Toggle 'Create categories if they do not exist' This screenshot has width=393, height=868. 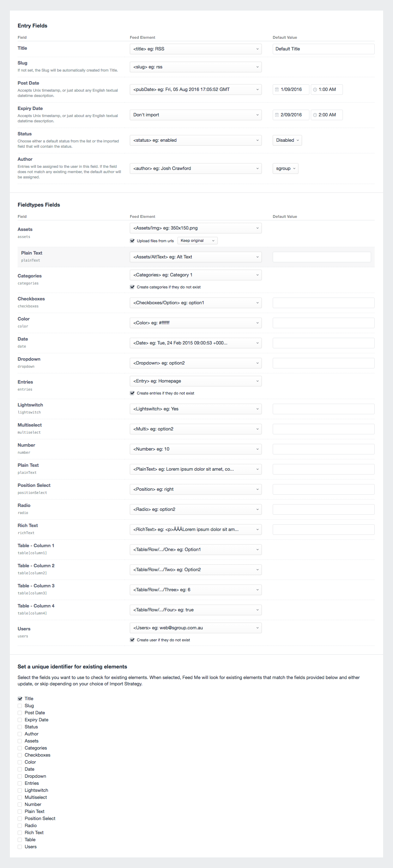(x=132, y=287)
